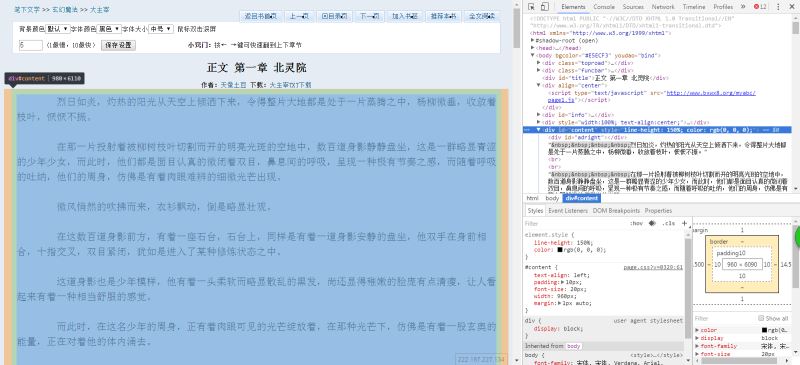Click the 下一页 next page button
This screenshot has height=365, width=800.
pyautogui.click(x=369, y=16)
